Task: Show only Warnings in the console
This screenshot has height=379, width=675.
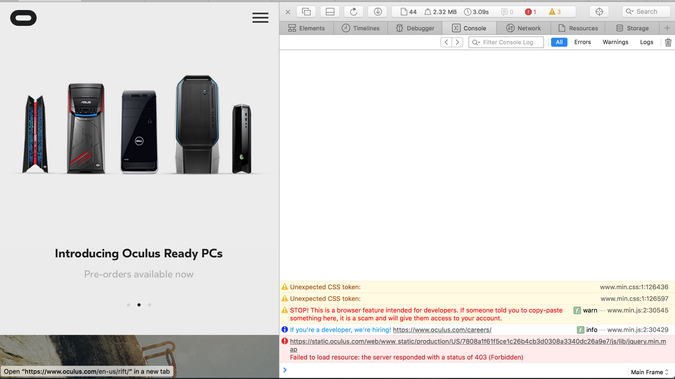Action: coord(615,42)
